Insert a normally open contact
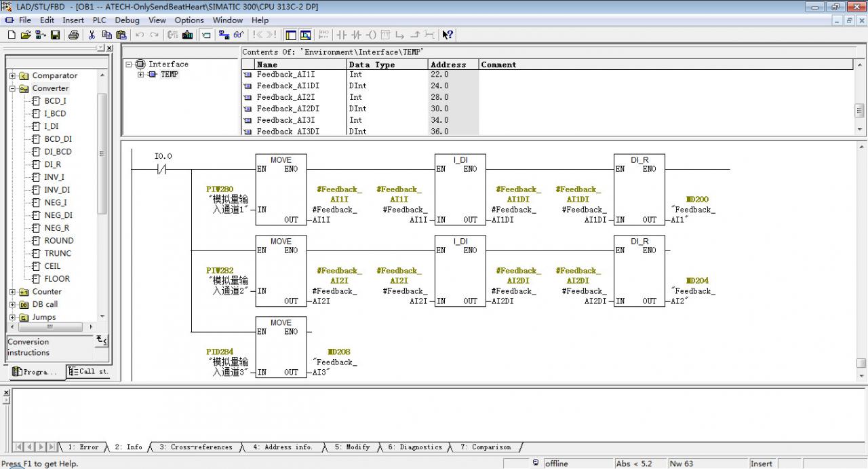The height and width of the screenshot is (469, 868). [341, 35]
